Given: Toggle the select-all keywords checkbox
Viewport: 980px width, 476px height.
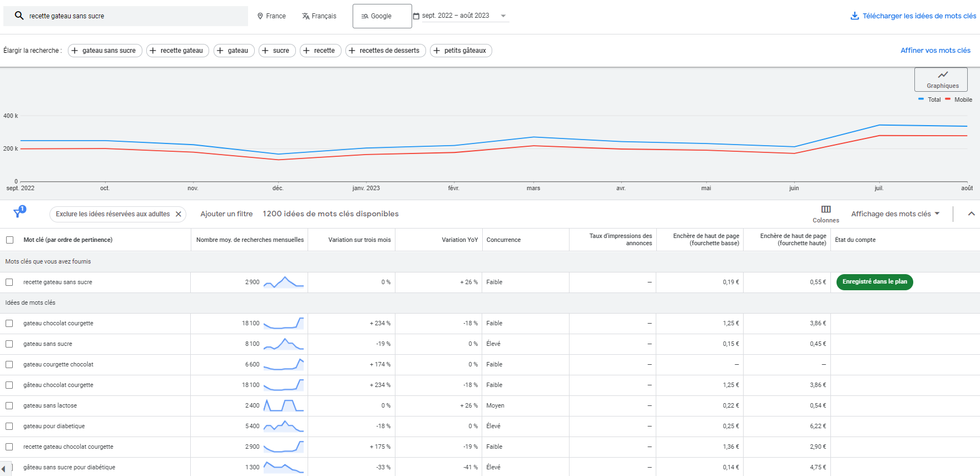Looking at the screenshot, I should [9, 240].
